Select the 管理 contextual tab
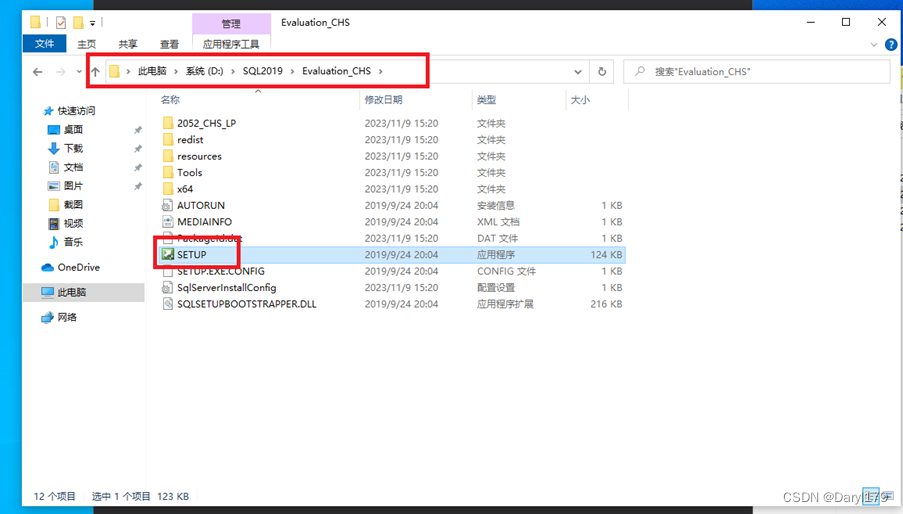 click(231, 24)
